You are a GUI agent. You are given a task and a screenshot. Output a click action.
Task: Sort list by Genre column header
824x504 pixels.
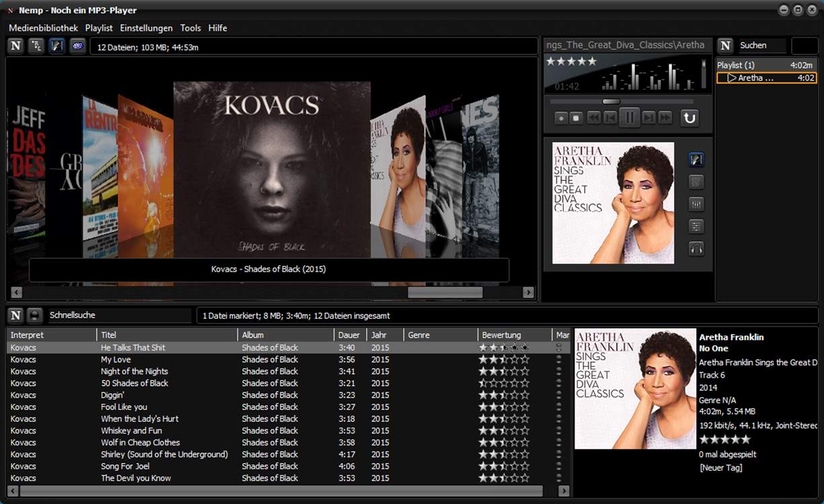point(441,335)
